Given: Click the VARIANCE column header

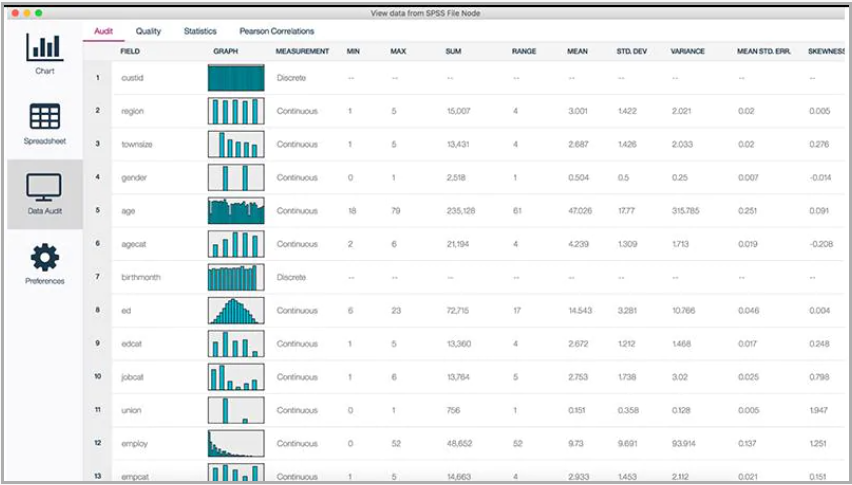Looking at the screenshot, I should point(687,51).
